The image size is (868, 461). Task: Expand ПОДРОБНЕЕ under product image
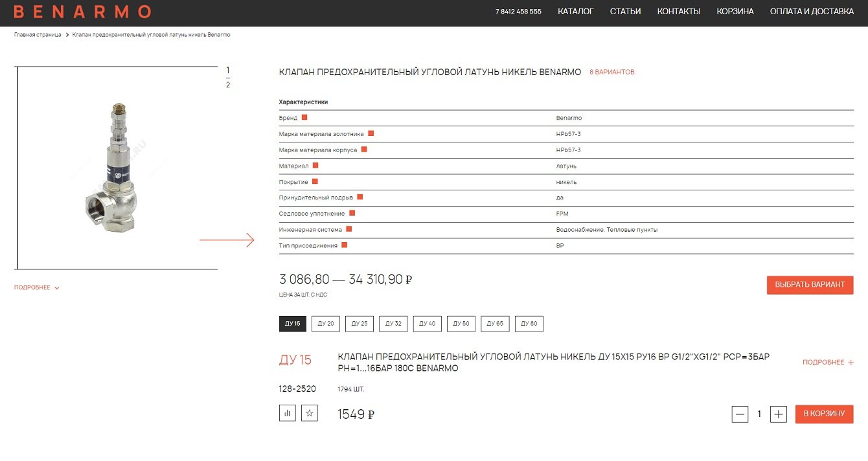pos(36,287)
